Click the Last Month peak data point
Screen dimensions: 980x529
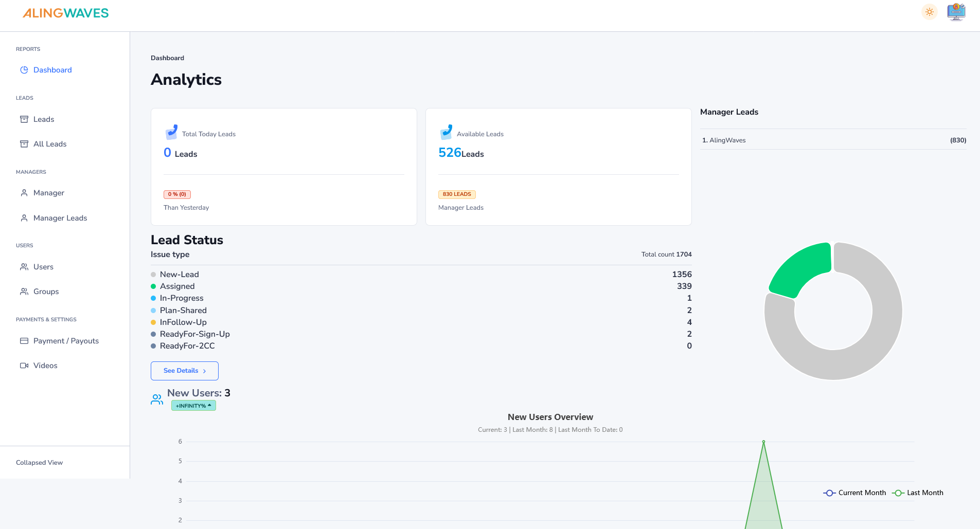point(763,442)
